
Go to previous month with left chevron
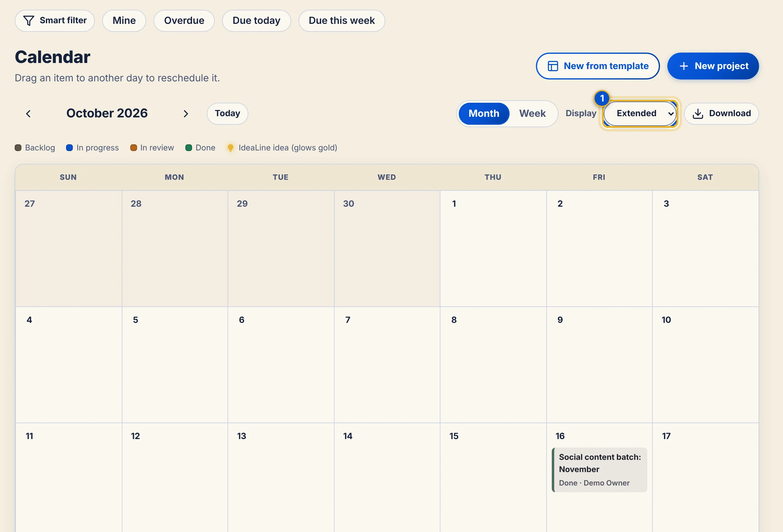point(28,114)
